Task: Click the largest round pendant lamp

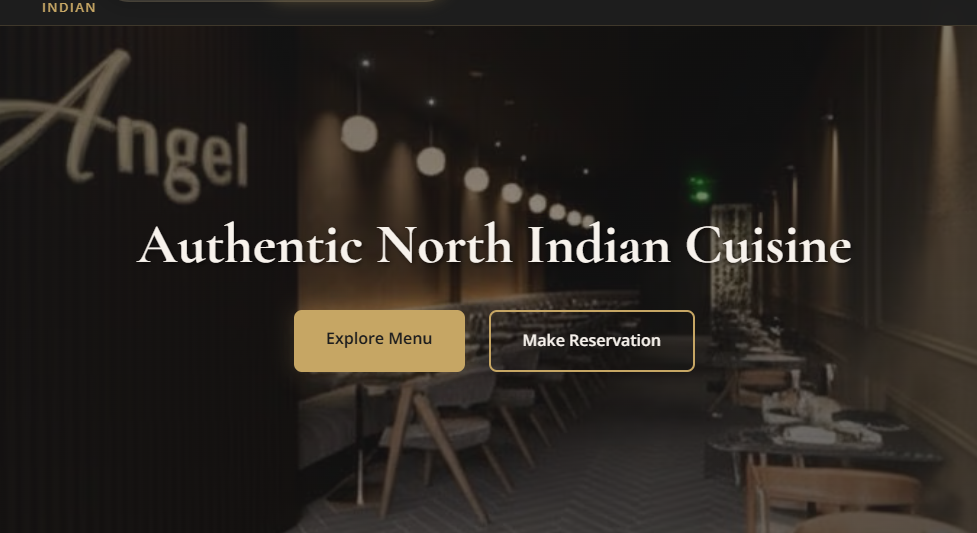Action: pos(359,133)
